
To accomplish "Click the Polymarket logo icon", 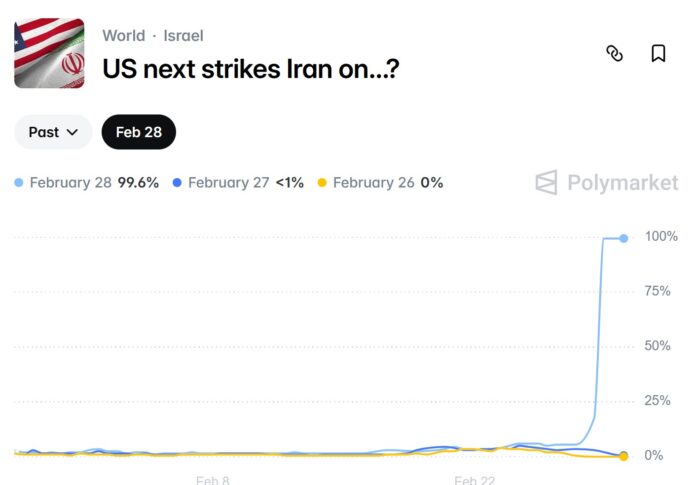I will (546, 182).
